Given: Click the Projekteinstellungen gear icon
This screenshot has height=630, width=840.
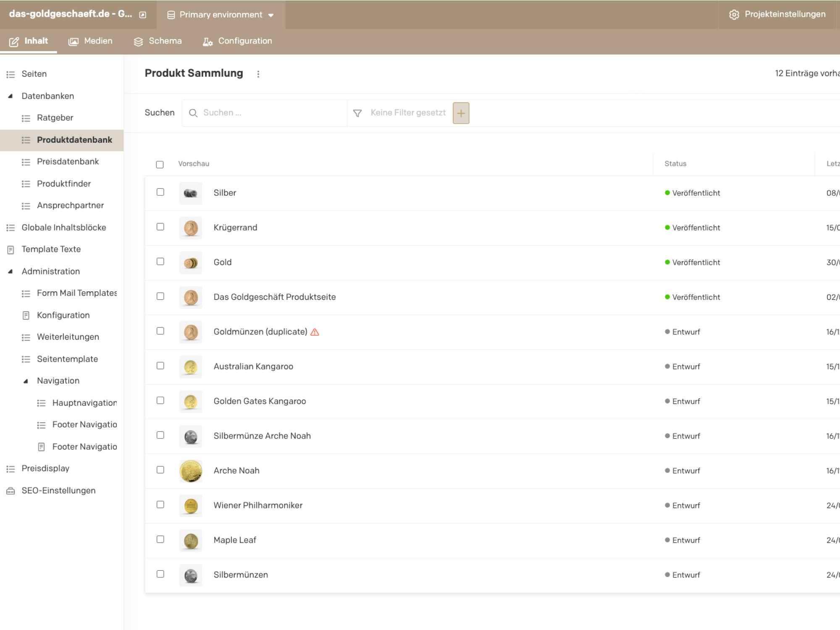Looking at the screenshot, I should pos(734,14).
